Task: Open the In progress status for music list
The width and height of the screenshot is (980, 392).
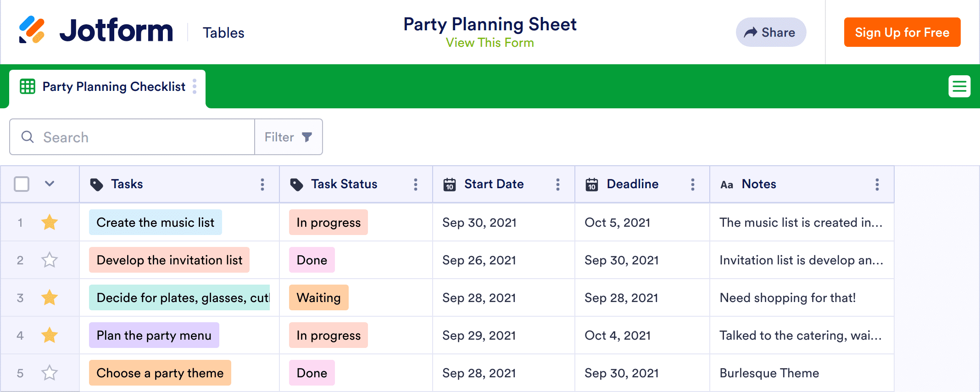Action: (329, 223)
